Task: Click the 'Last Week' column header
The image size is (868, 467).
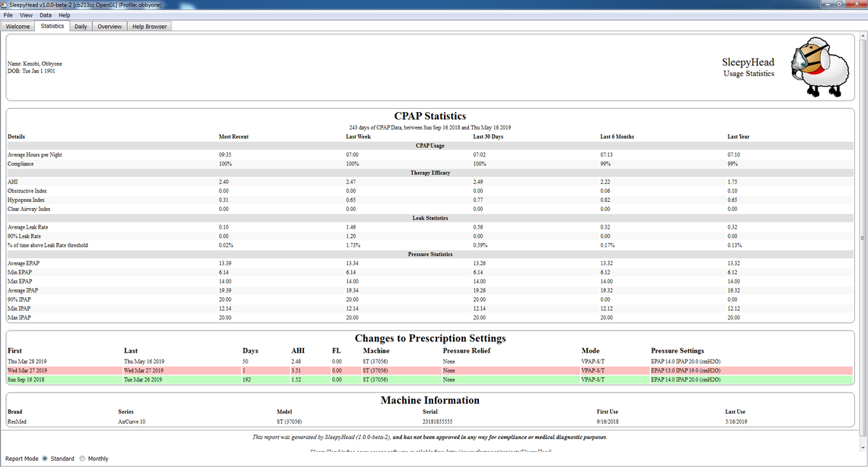Action: tap(358, 137)
